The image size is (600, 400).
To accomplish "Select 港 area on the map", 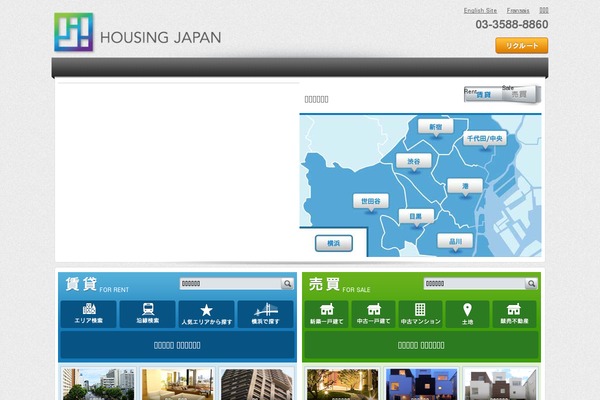I will pyautogui.click(x=465, y=186).
